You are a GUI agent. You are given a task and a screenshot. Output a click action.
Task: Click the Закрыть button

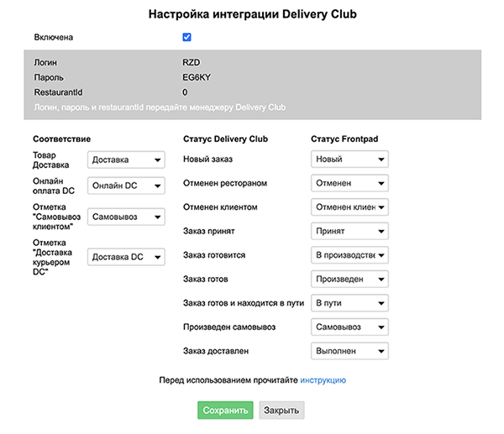(x=281, y=410)
